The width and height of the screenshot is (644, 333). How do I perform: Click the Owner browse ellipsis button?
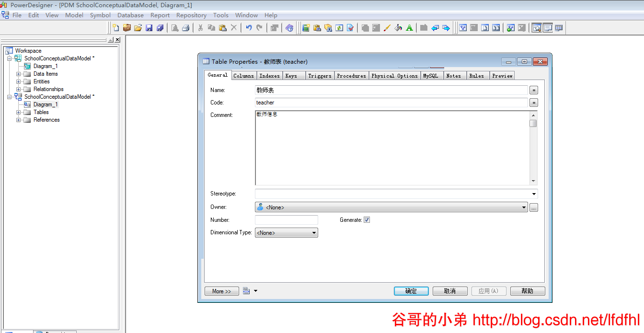(x=534, y=207)
